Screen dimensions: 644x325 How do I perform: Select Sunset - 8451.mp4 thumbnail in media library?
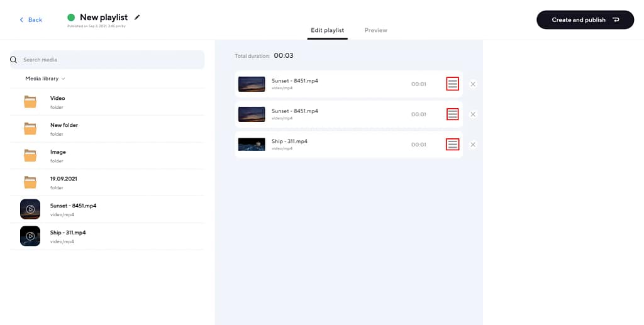pos(30,209)
